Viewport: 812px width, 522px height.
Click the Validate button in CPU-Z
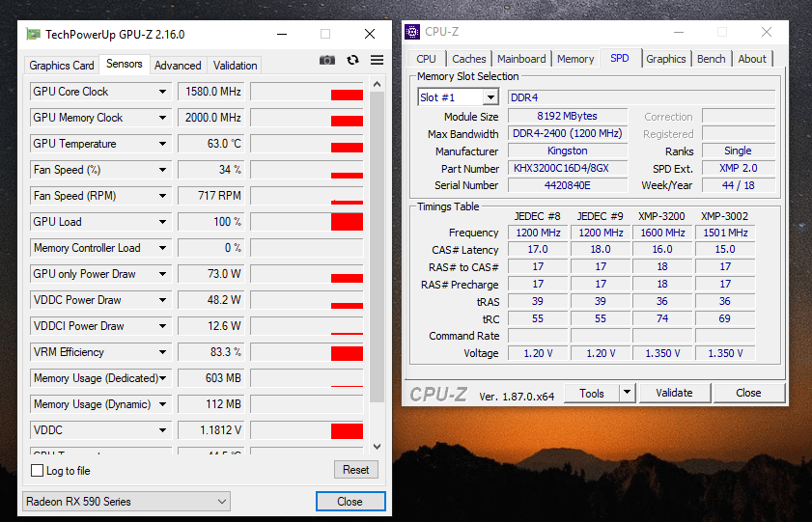click(x=674, y=393)
